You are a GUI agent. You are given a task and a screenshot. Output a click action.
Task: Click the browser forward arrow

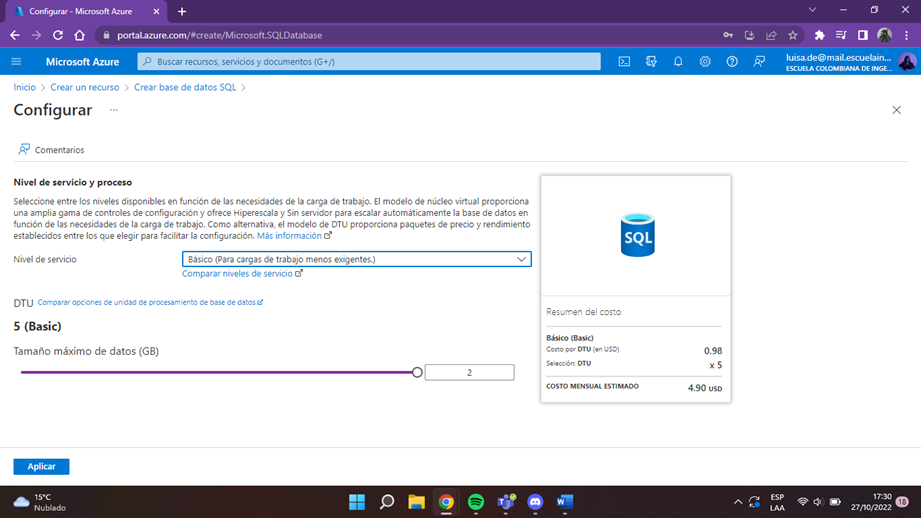coord(36,35)
